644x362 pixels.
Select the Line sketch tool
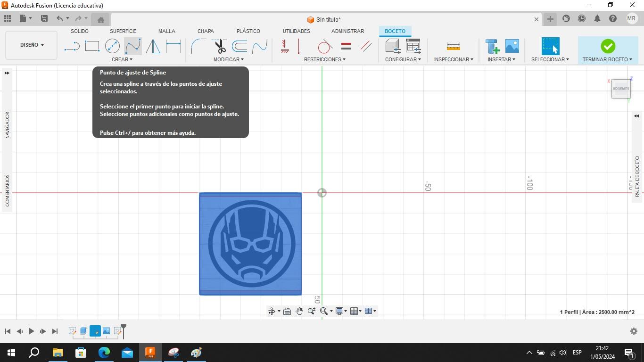tap(72, 46)
